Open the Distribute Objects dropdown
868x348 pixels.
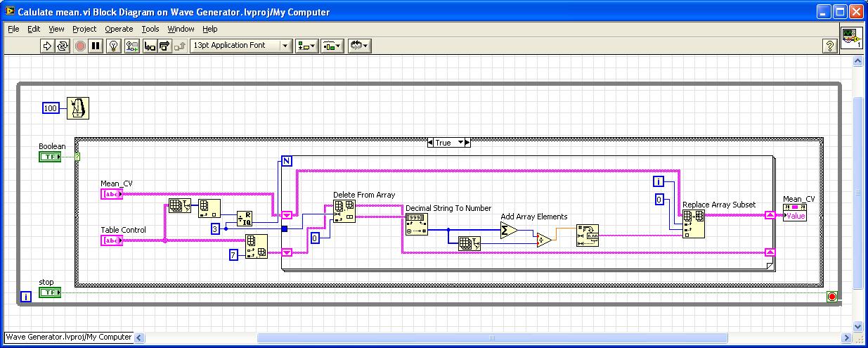tap(332, 46)
